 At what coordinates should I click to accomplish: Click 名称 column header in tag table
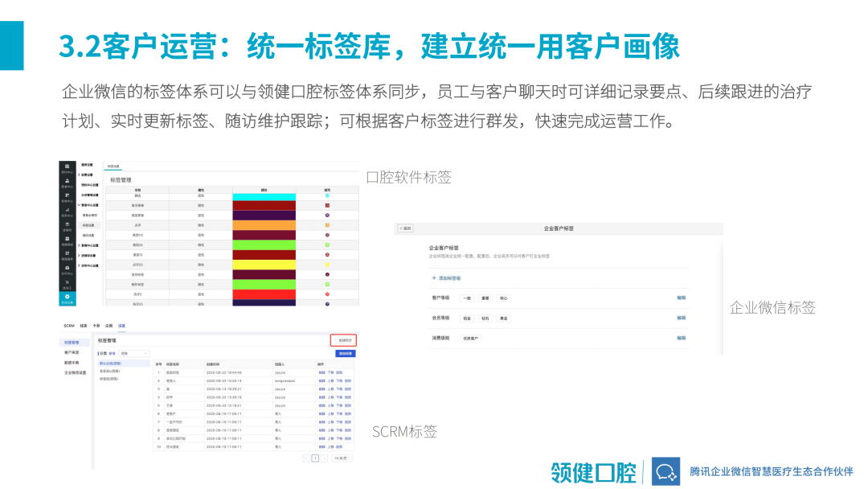click(137, 190)
